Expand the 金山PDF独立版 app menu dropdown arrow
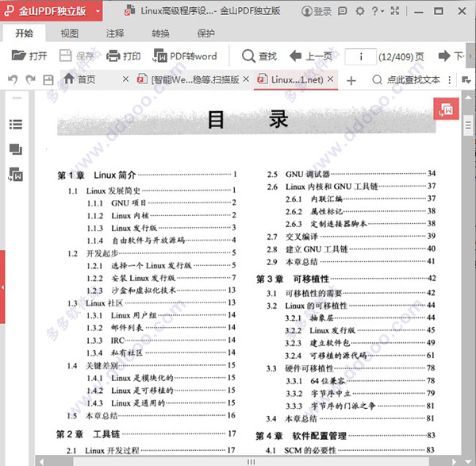The image size is (476, 466). pos(98,12)
